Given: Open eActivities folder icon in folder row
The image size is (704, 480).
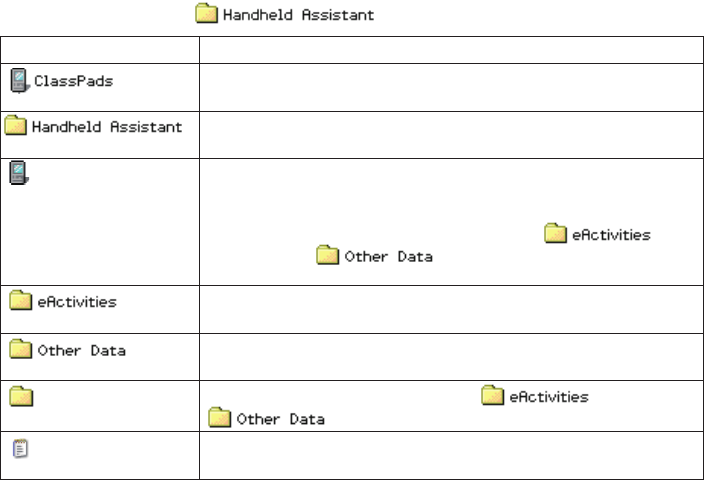Looking at the screenshot, I should (493, 395).
